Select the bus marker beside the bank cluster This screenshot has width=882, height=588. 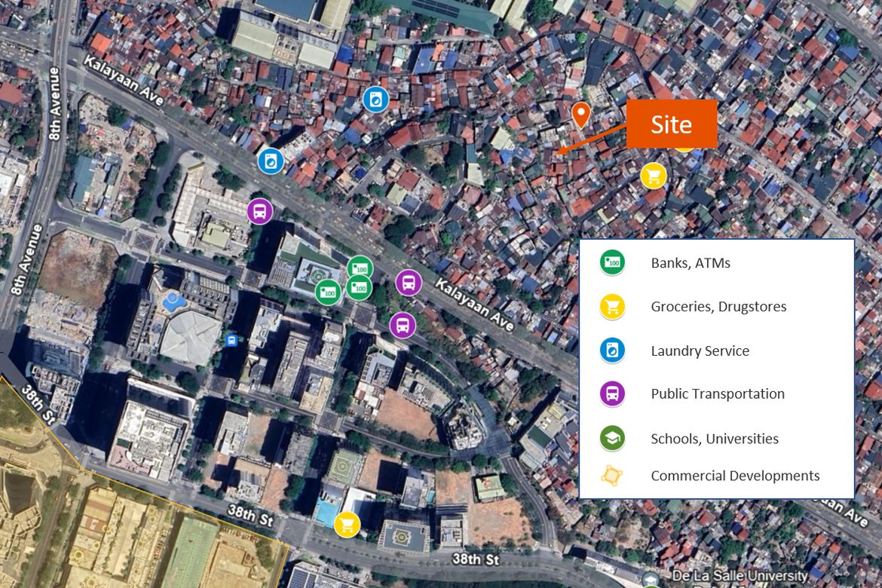click(409, 283)
